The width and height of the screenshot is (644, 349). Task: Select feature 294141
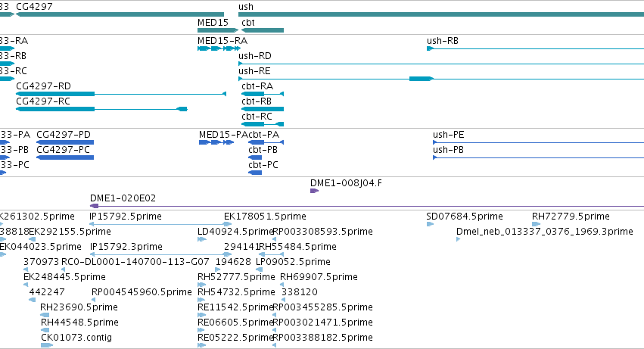coord(228,254)
